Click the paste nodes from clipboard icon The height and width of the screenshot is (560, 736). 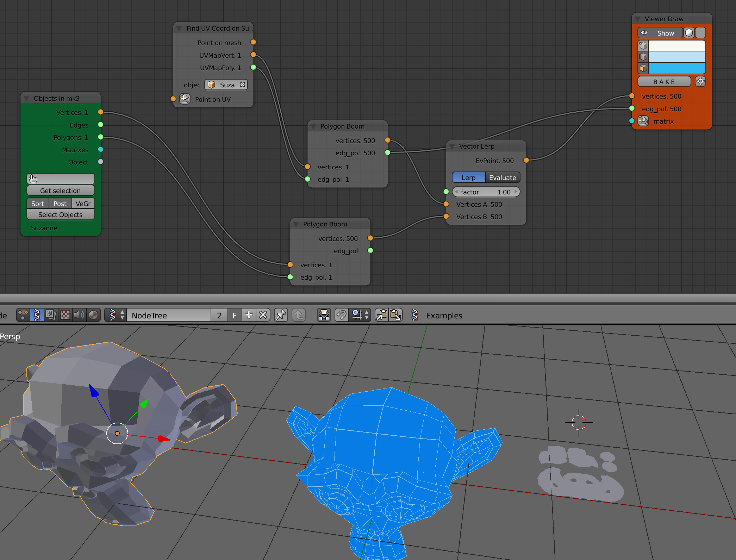(396, 315)
